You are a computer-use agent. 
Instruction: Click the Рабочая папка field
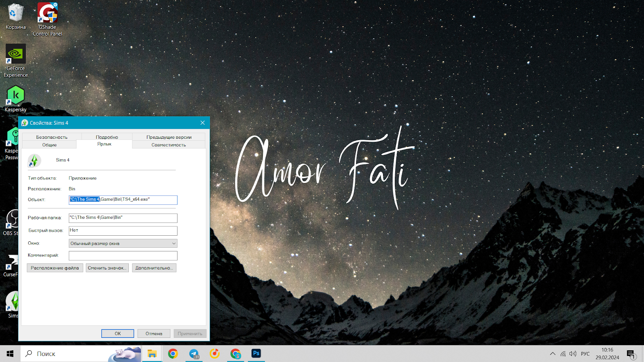click(123, 218)
